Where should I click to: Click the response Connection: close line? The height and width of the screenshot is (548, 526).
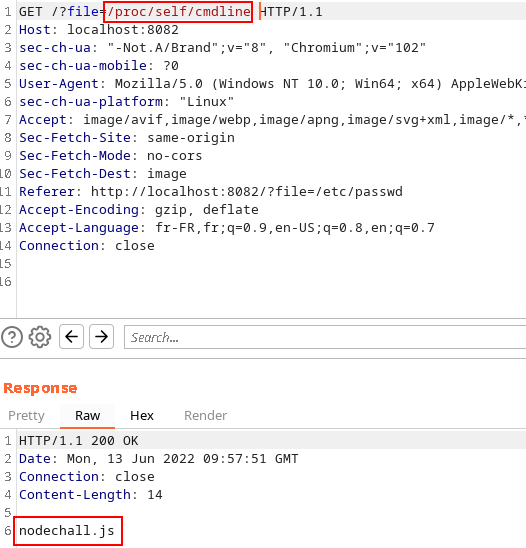[x=87, y=477]
